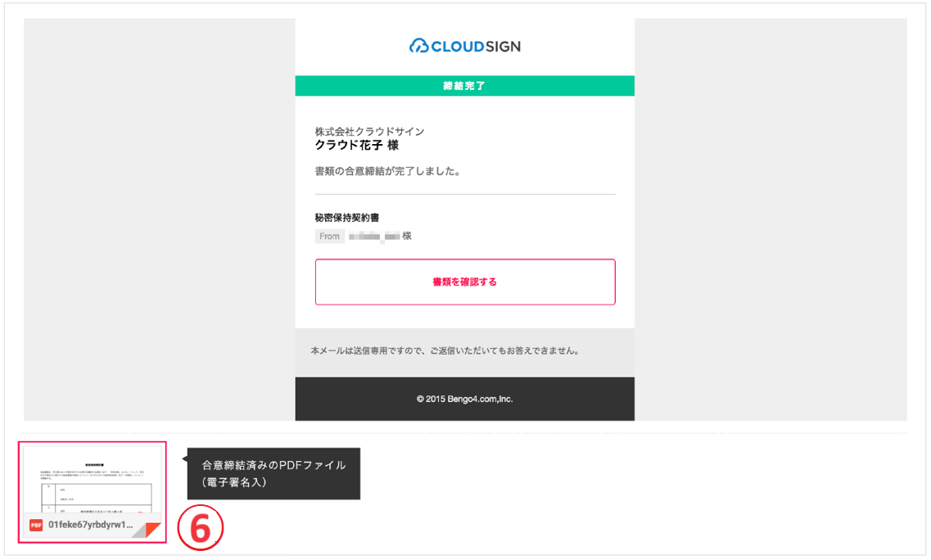931x560 pixels.
Task: Click the gray From label
Action: click(x=329, y=237)
